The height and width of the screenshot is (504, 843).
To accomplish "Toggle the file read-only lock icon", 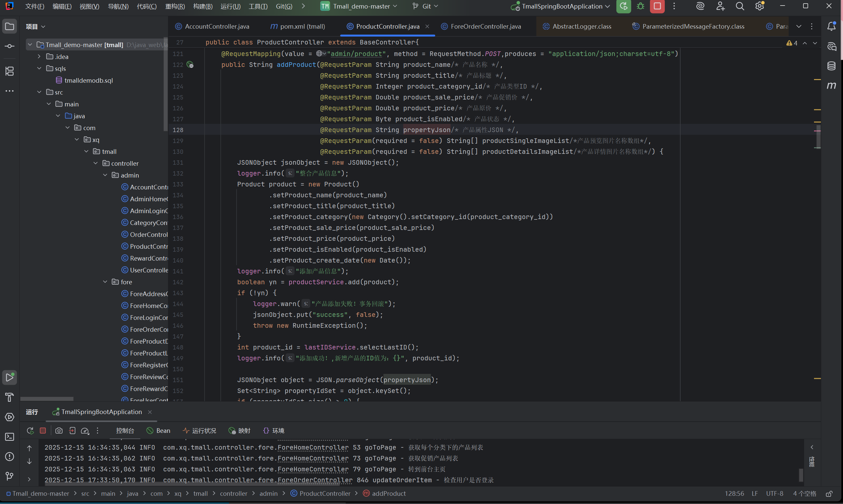I will [829, 494].
